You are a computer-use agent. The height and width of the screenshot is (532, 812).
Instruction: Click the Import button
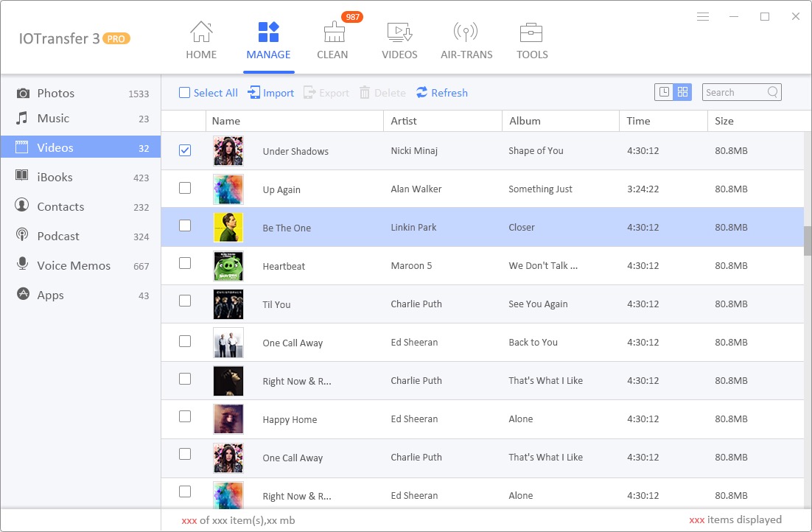click(x=271, y=92)
